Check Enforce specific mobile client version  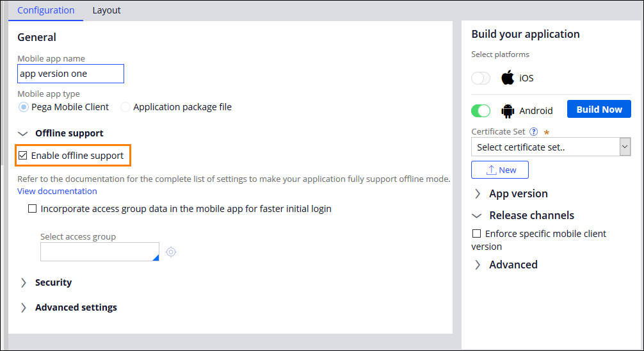coord(476,234)
